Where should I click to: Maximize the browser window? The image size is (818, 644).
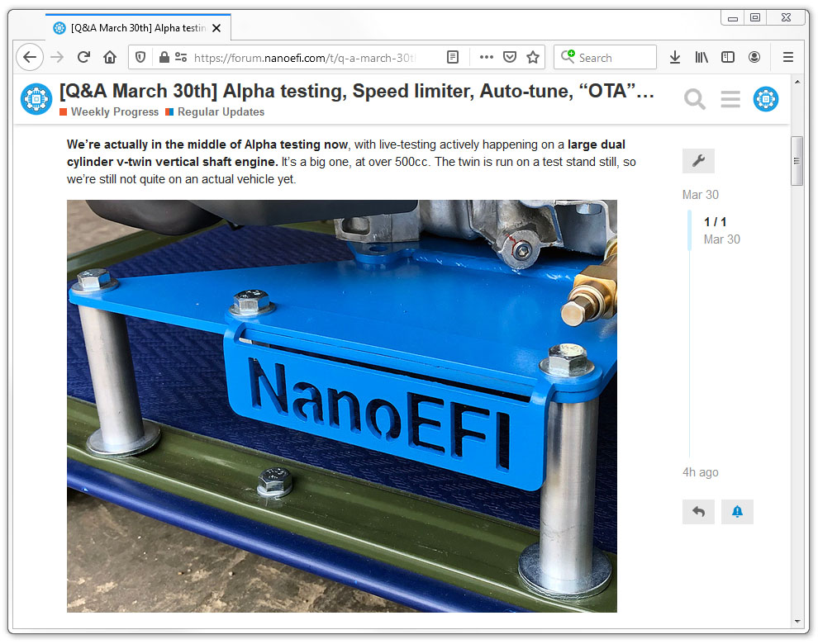point(755,17)
